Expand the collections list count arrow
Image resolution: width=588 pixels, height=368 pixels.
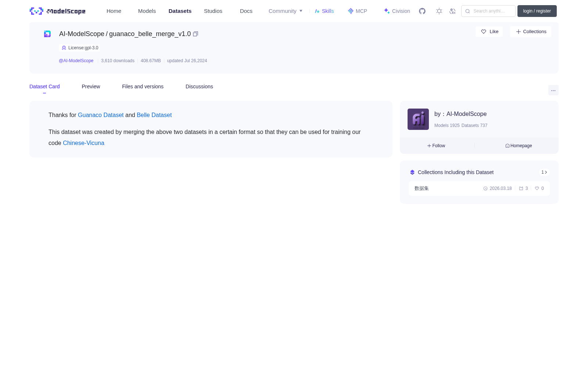coord(544,172)
